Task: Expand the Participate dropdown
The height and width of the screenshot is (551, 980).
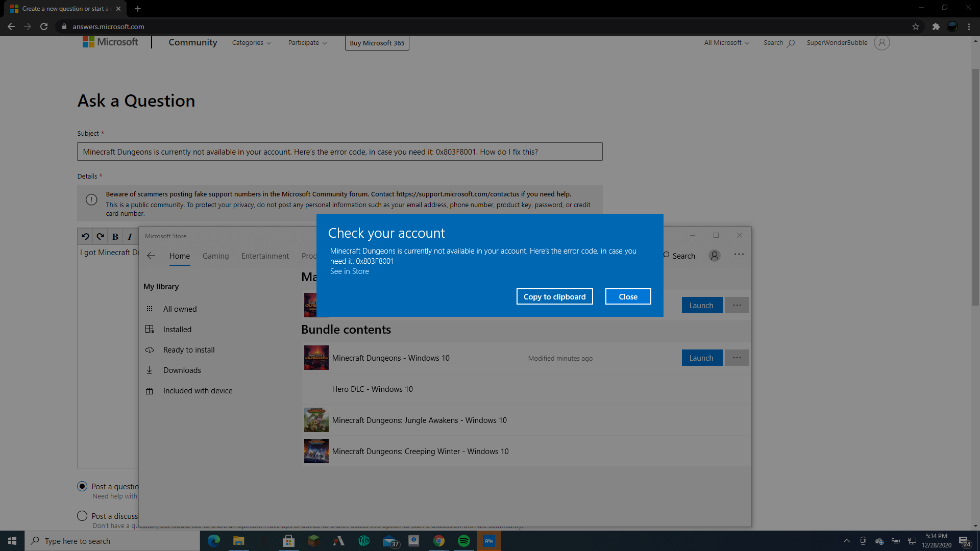Action: [x=307, y=43]
